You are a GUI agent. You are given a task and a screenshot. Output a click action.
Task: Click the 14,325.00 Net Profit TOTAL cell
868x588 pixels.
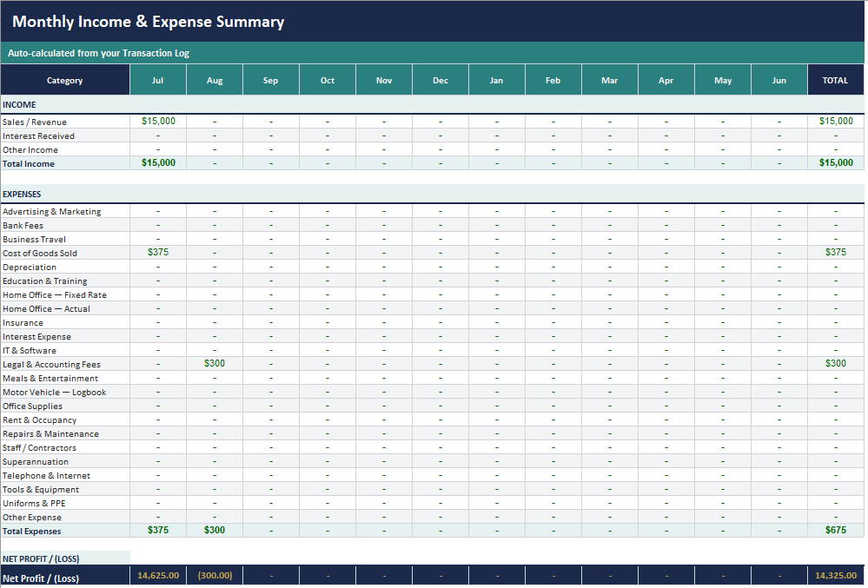tap(835, 575)
